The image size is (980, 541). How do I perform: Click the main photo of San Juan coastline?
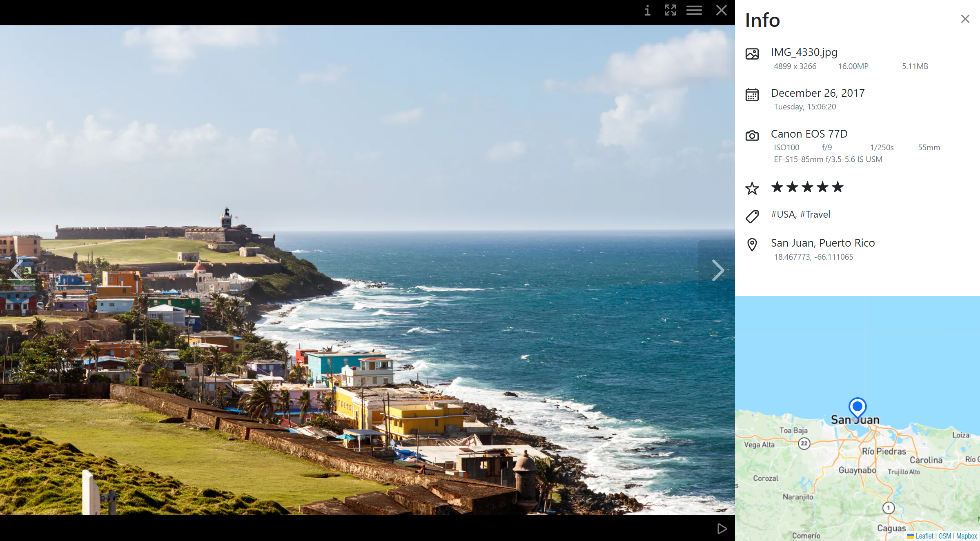tap(367, 270)
